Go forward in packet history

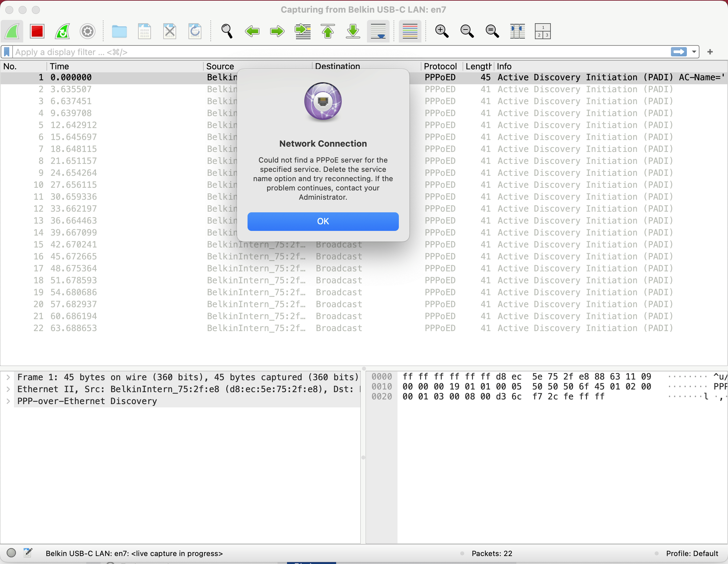tap(277, 31)
